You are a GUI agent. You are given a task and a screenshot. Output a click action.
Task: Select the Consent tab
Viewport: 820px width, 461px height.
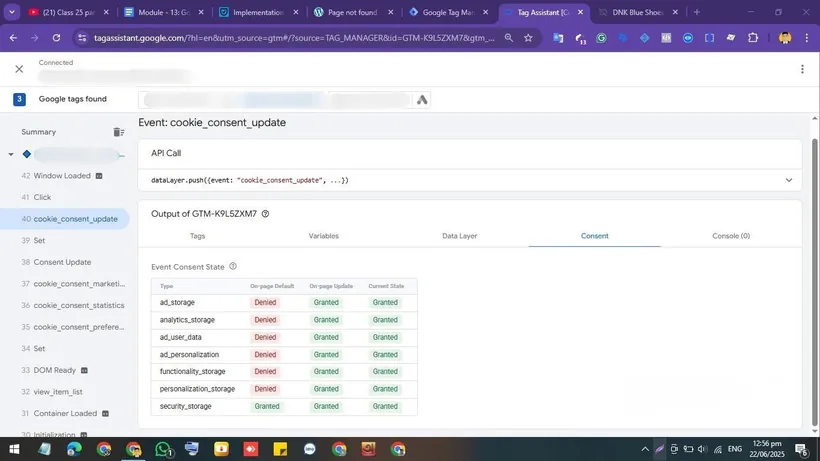tap(594, 236)
